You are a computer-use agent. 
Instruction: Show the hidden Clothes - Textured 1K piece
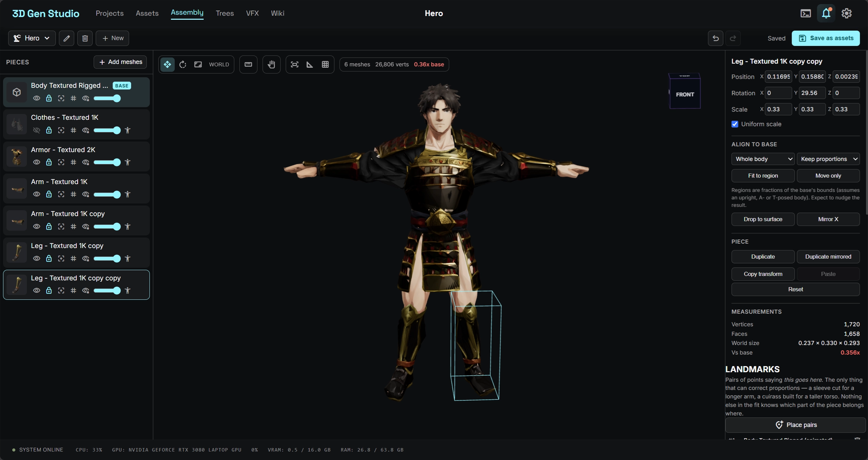point(36,130)
